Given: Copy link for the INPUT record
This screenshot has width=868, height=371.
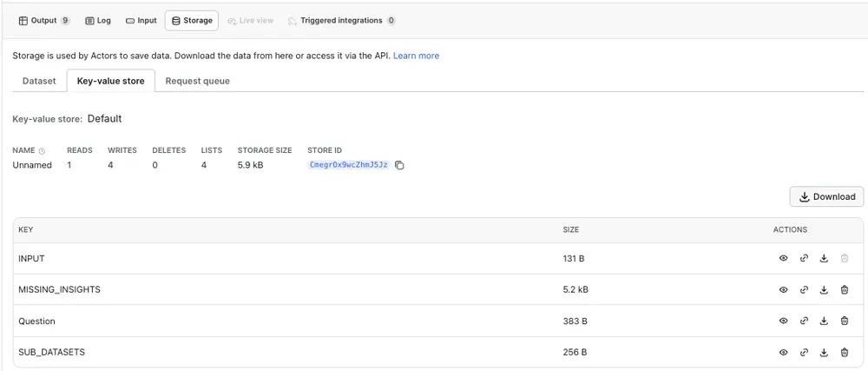Looking at the screenshot, I should (x=804, y=258).
